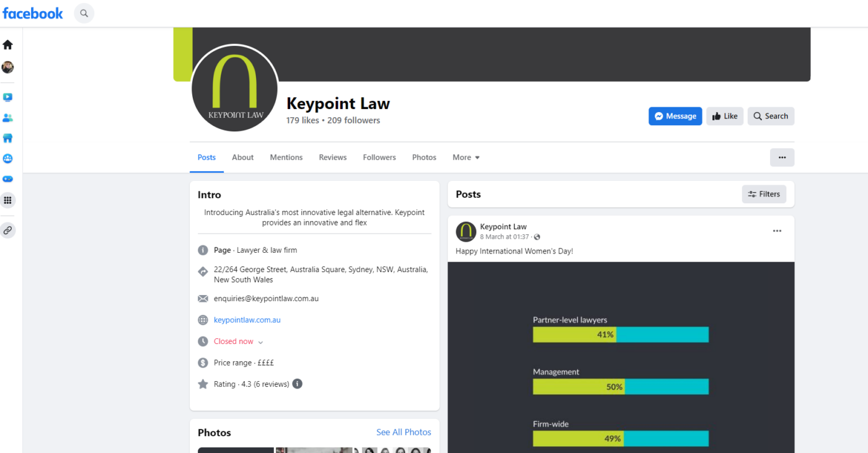Click the rating info icon beside reviews
The width and height of the screenshot is (868, 453).
pyautogui.click(x=298, y=384)
